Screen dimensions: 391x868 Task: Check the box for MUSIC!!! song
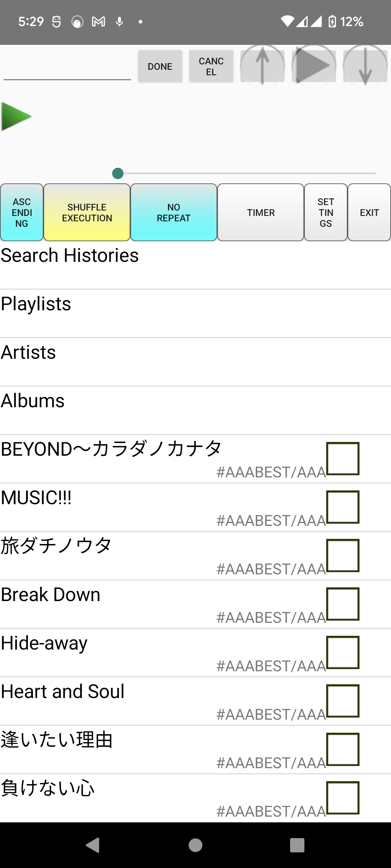click(x=343, y=507)
